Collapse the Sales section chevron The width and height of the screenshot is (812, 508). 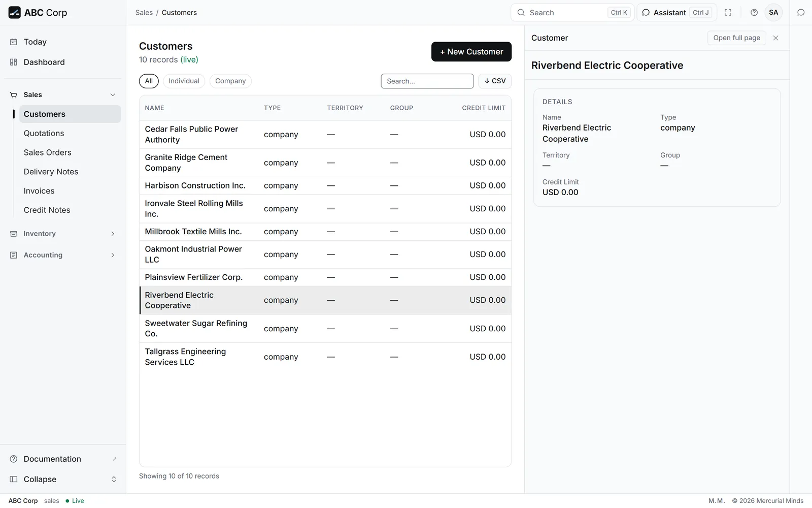tap(113, 95)
